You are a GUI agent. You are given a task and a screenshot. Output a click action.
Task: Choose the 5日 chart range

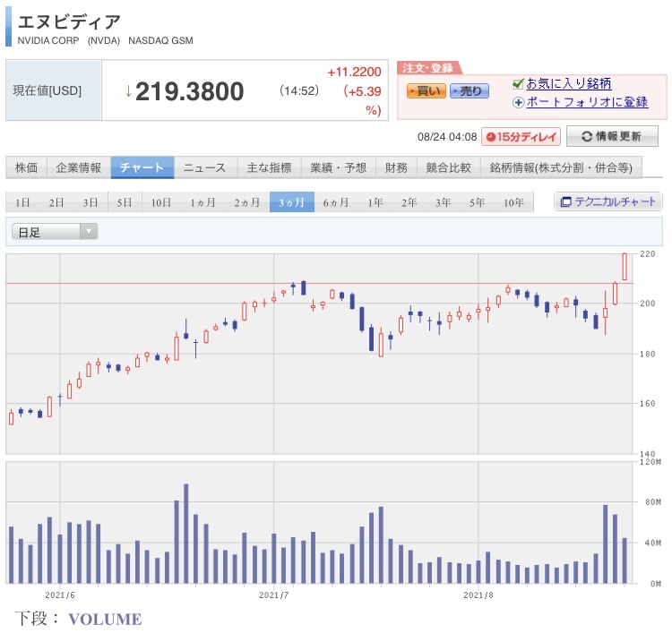pos(125,202)
